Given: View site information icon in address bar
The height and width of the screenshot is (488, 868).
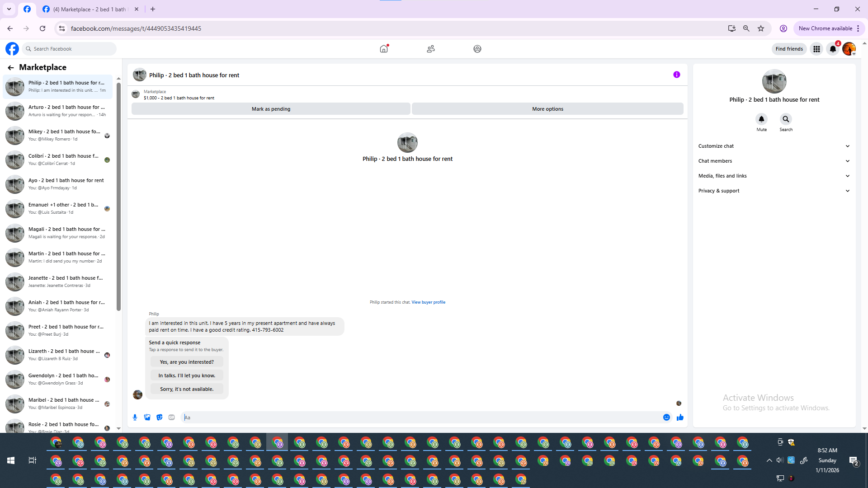Looking at the screenshot, I should (62, 28).
